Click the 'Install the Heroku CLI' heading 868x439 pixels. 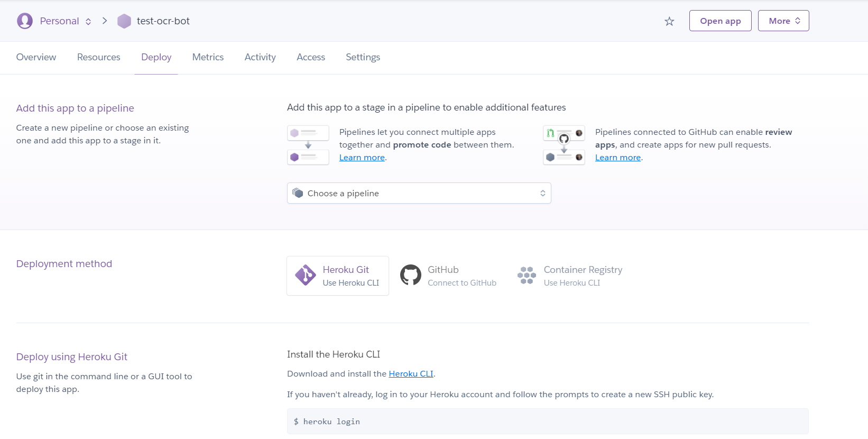click(x=334, y=354)
